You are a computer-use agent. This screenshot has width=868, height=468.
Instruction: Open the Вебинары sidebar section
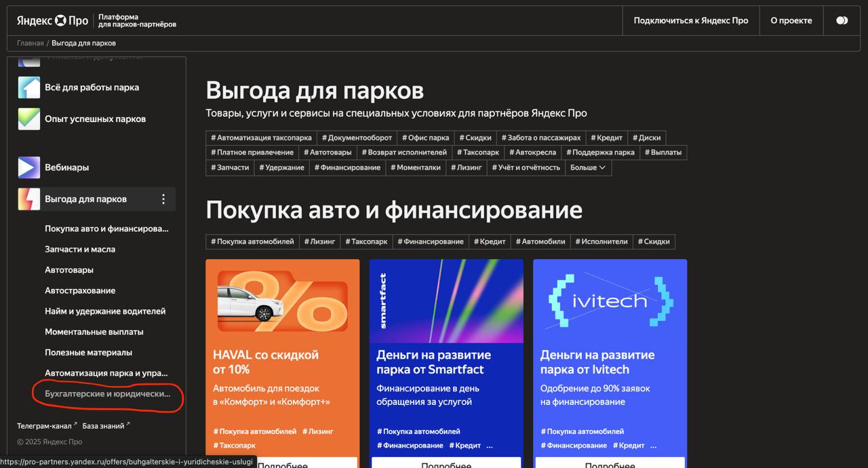(x=67, y=168)
